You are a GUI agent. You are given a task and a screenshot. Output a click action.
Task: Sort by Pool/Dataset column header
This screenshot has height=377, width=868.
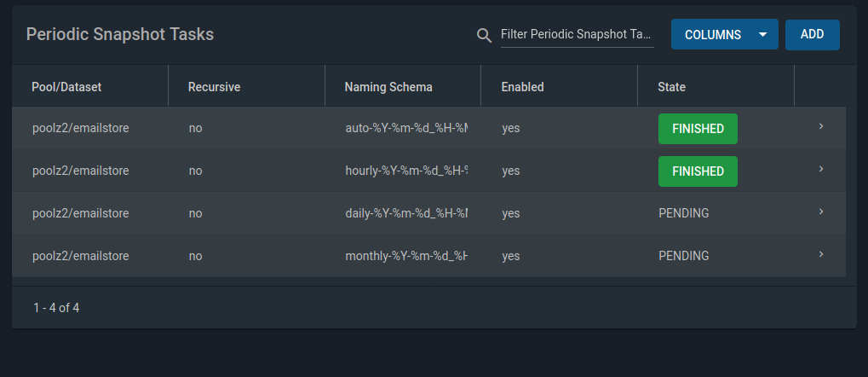point(66,87)
